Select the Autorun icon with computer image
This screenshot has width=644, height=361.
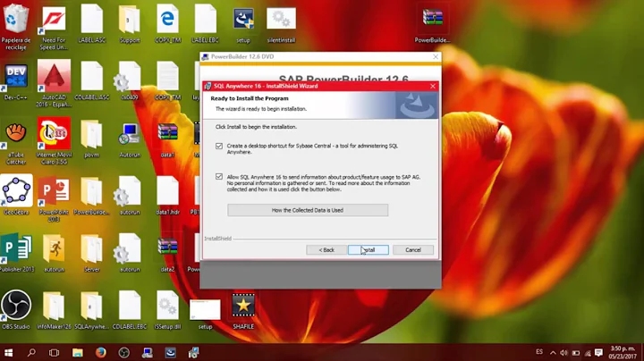coord(130,139)
